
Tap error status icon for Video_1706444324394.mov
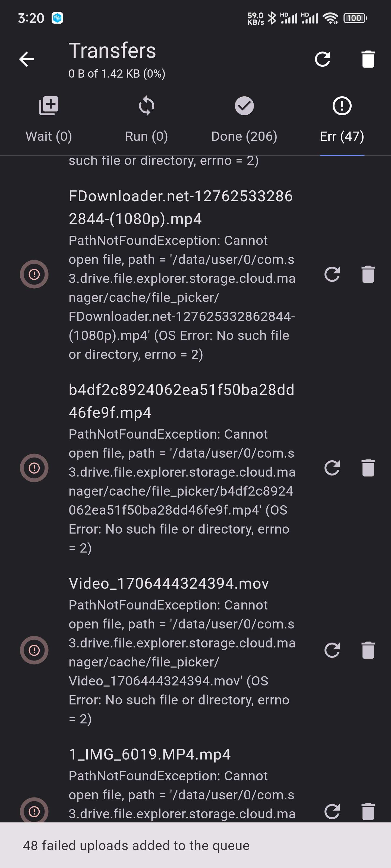click(34, 650)
